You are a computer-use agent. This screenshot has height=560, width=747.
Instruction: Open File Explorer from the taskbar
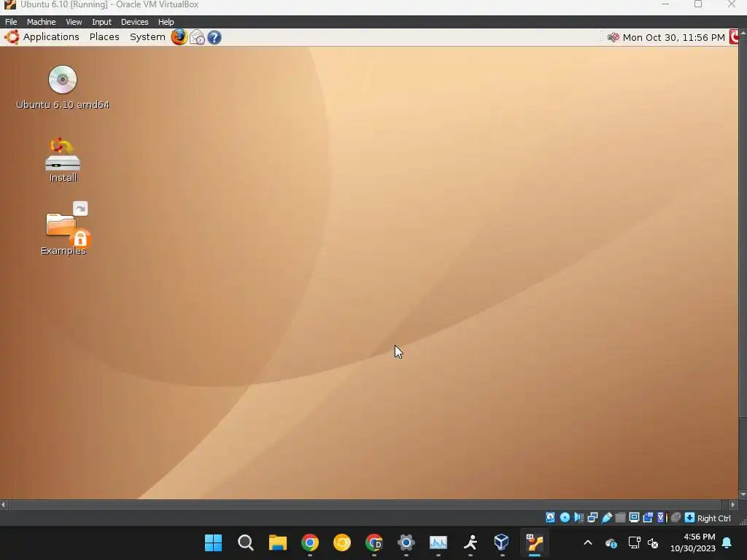tap(278, 542)
